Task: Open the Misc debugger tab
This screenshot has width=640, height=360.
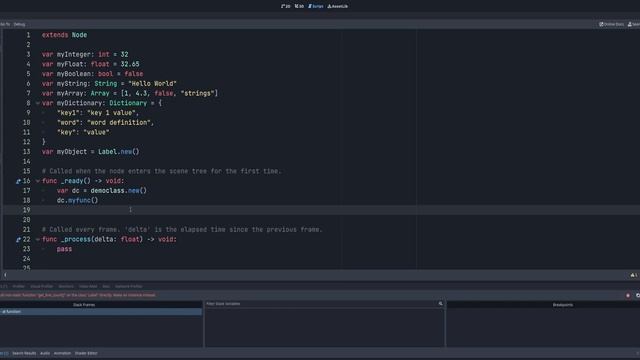Action: pos(106,287)
